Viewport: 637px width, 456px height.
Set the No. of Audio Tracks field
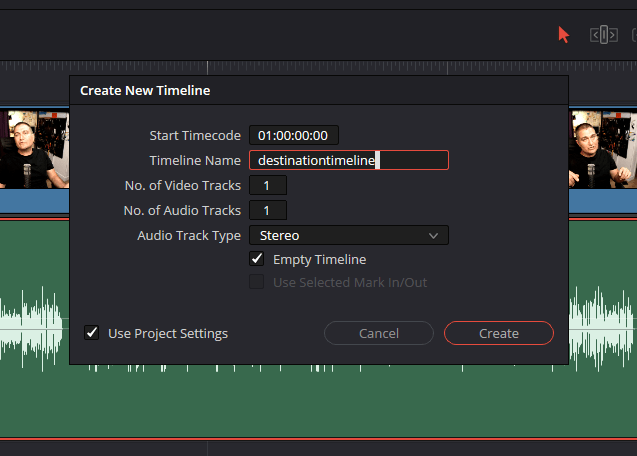coord(268,211)
